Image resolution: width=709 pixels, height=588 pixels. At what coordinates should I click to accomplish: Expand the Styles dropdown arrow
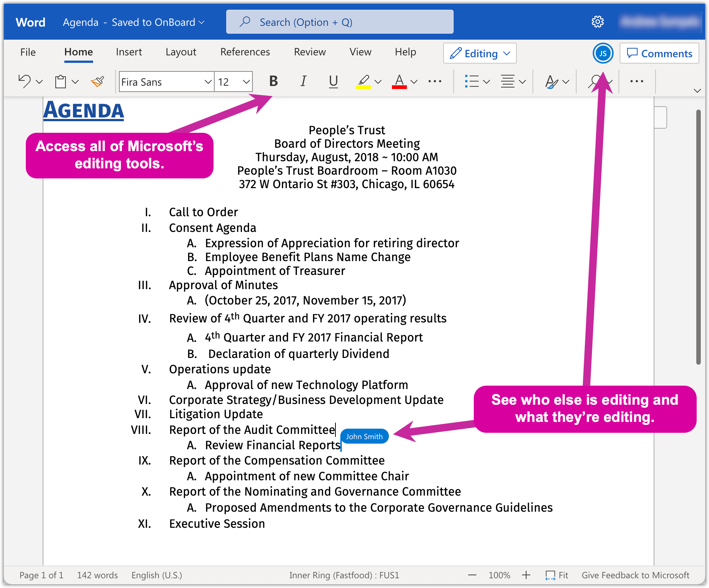tap(566, 82)
